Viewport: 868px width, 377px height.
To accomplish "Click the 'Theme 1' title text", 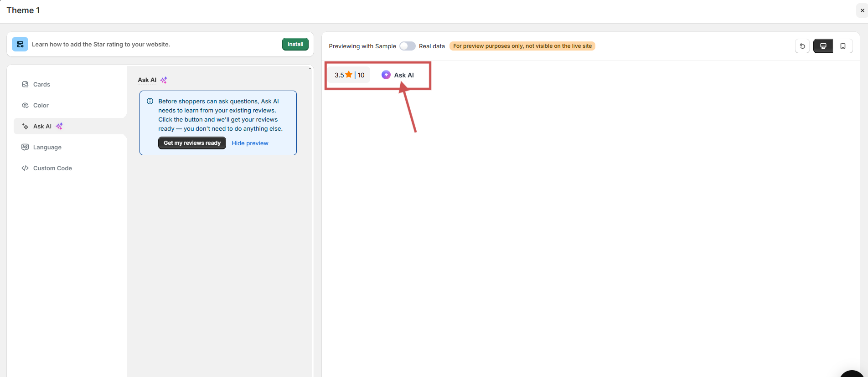I will pos(23,10).
